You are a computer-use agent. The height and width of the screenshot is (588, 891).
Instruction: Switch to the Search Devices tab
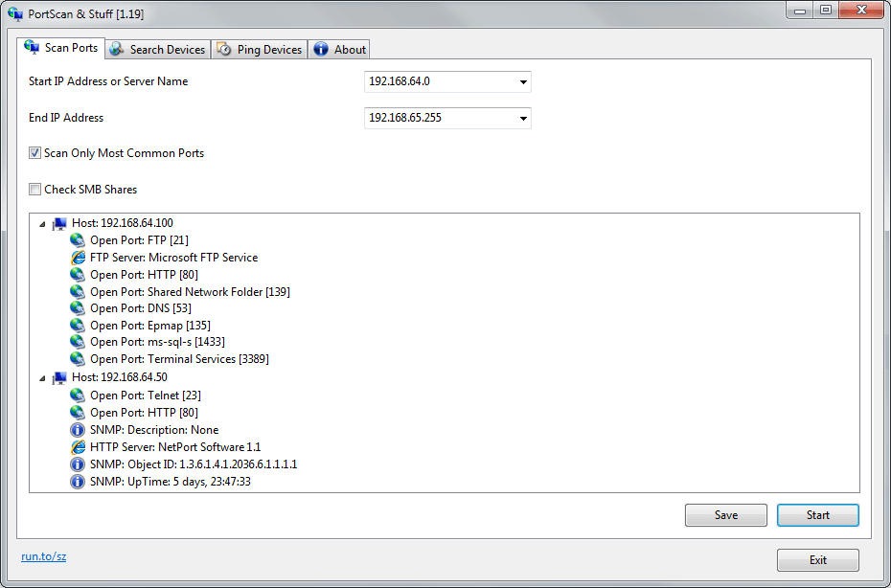(157, 48)
